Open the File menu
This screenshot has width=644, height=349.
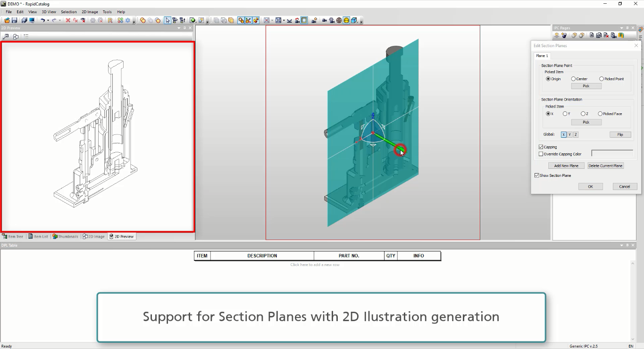click(9, 12)
